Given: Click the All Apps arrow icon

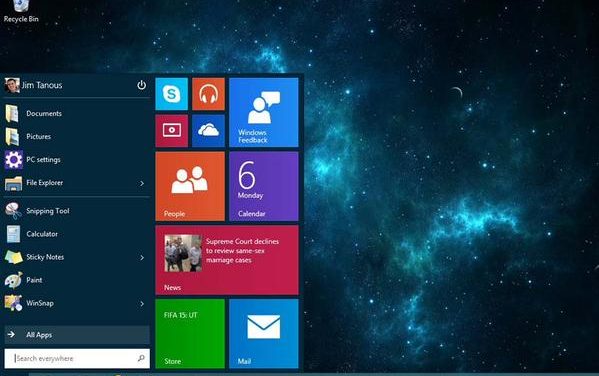Looking at the screenshot, I should coord(11,334).
